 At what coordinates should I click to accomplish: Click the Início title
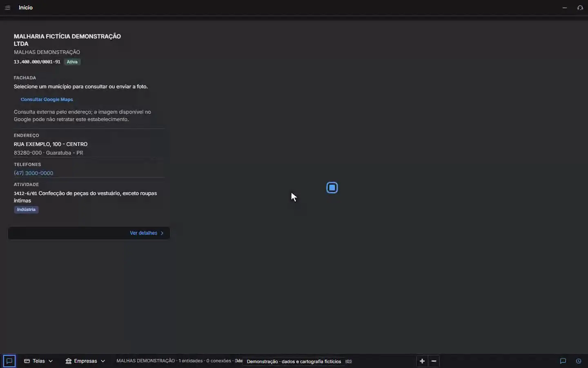pos(26,8)
